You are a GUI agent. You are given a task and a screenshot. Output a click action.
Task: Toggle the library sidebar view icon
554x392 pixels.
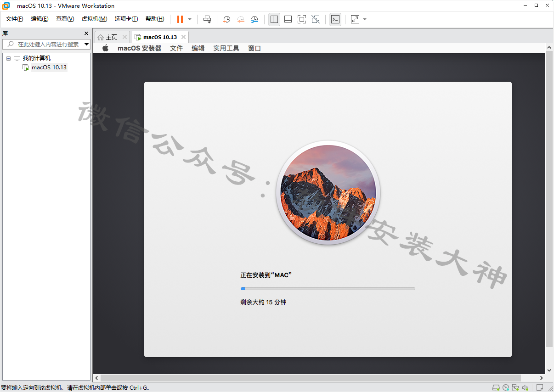click(274, 19)
